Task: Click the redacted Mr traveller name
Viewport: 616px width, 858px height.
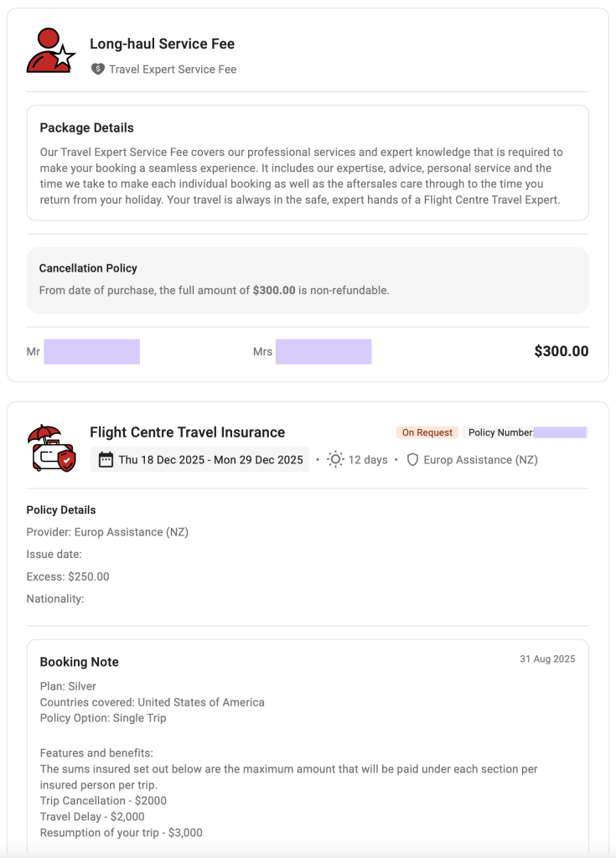Action: point(91,352)
